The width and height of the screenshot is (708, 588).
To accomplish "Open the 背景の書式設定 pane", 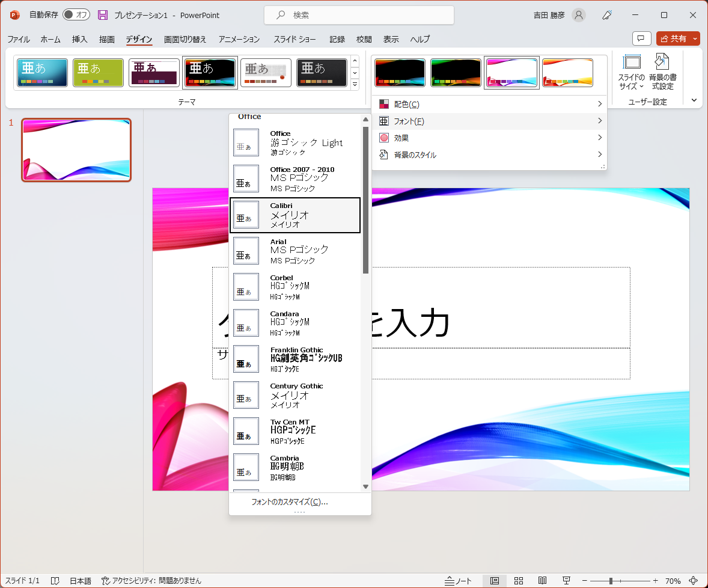I will click(x=662, y=72).
